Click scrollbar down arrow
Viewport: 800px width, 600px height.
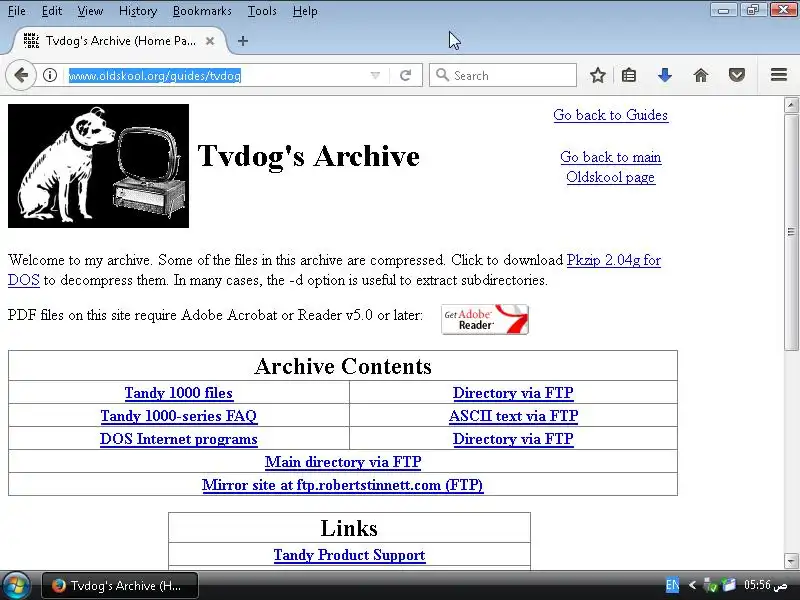tap(791, 561)
